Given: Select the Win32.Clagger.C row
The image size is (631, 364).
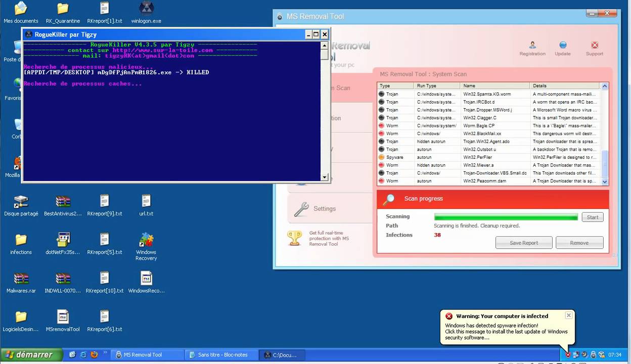Looking at the screenshot, I should (x=488, y=118).
